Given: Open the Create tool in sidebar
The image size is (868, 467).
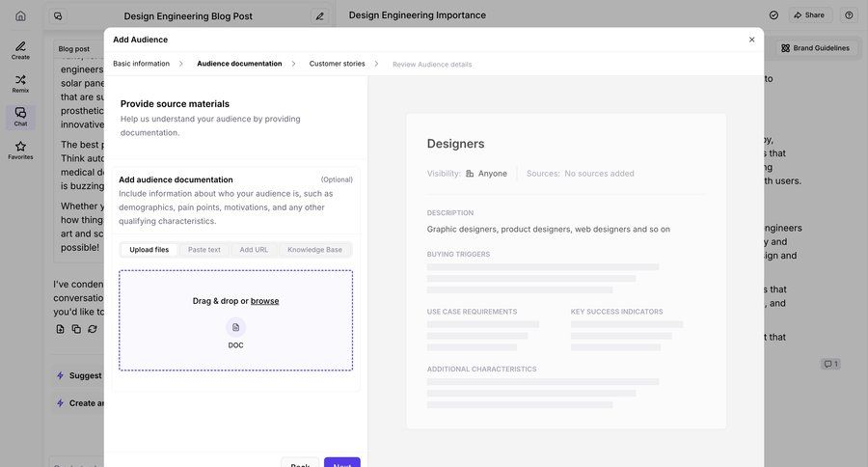Looking at the screenshot, I should coord(20,50).
